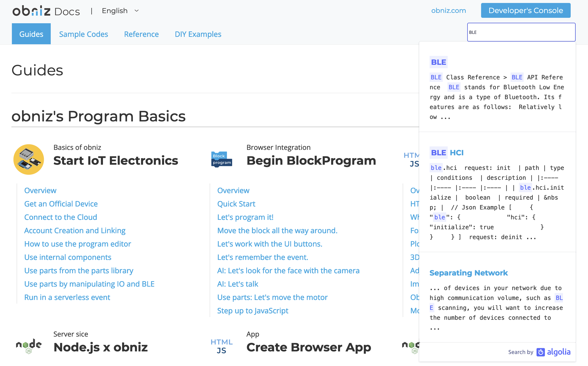Click the Algolia logo in search results
This screenshot has height=366, width=588.
(x=554, y=352)
